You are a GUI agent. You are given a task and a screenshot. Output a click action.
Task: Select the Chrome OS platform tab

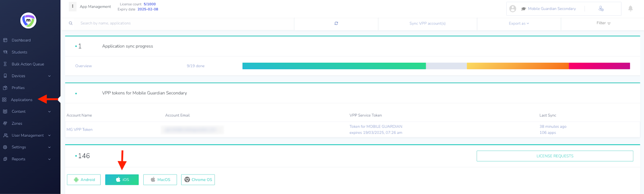pos(198,180)
